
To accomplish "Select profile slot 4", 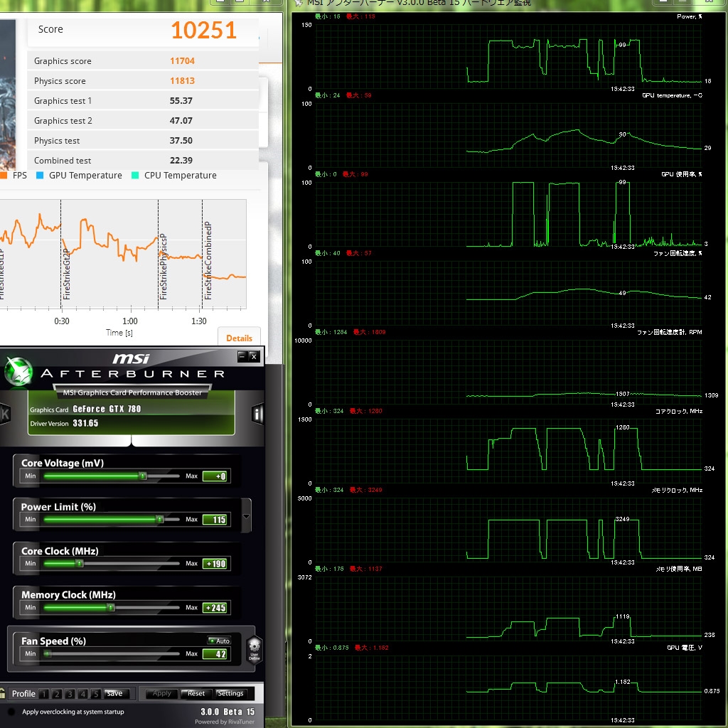I will pyautogui.click(x=82, y=694).
